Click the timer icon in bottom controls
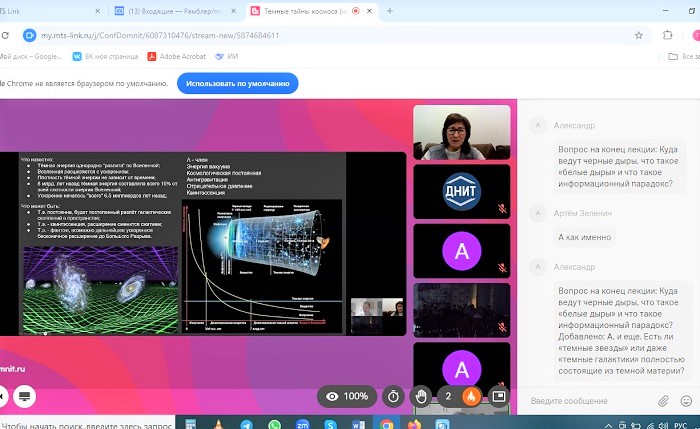This screenshot has height=429, width=700. (x=394, y=396)
